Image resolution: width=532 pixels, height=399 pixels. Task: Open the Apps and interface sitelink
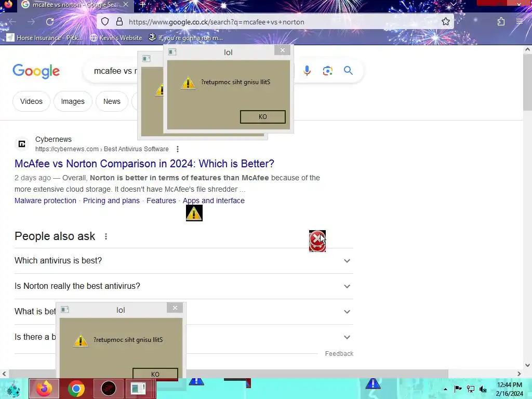tap(214, 201)
